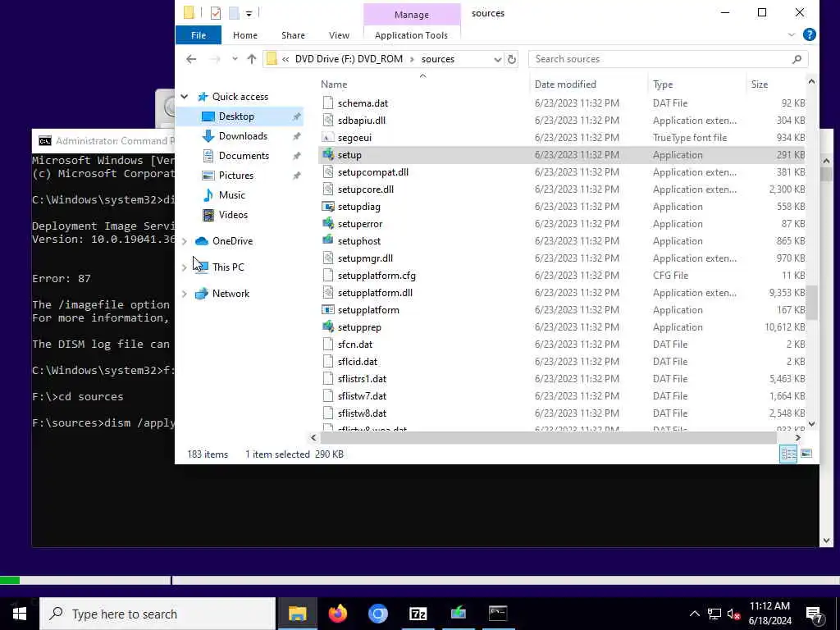Viewport: 840px width, 630px height.
Task: Click New folder quick access toolbar icon
Action: click(234, 13)
